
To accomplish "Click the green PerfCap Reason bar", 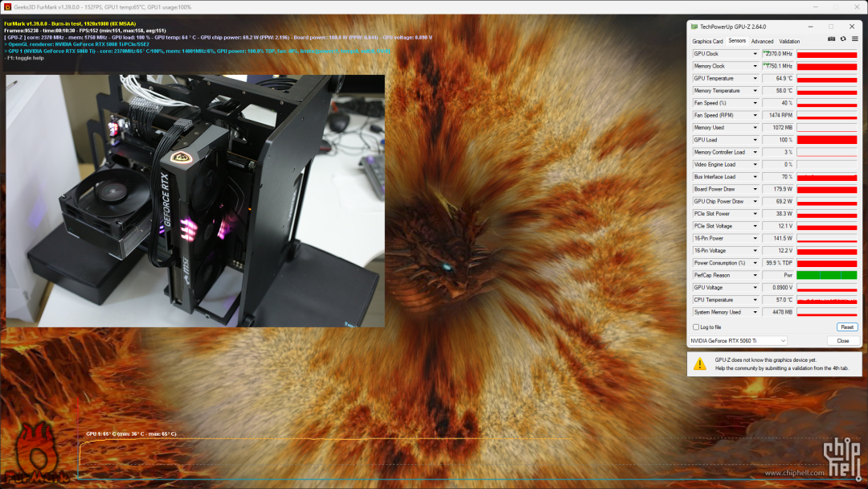I will tap(827, 275).
